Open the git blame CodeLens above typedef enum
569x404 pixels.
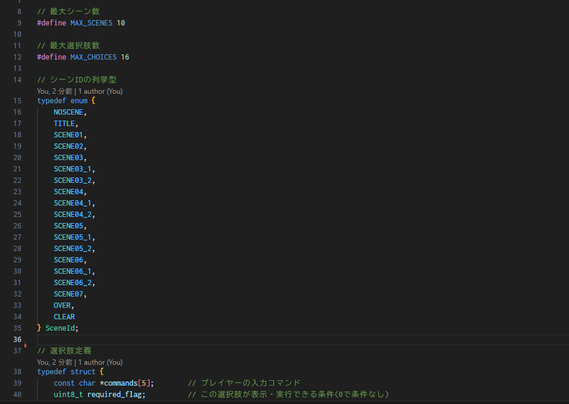tap(80, 91)
